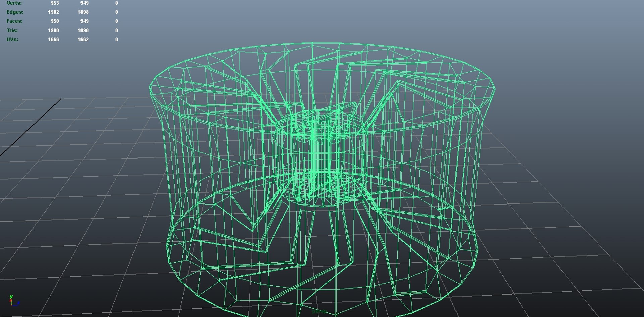Click the 0 value in the Verts row
The image size is (644, 317).
point(116,3)
